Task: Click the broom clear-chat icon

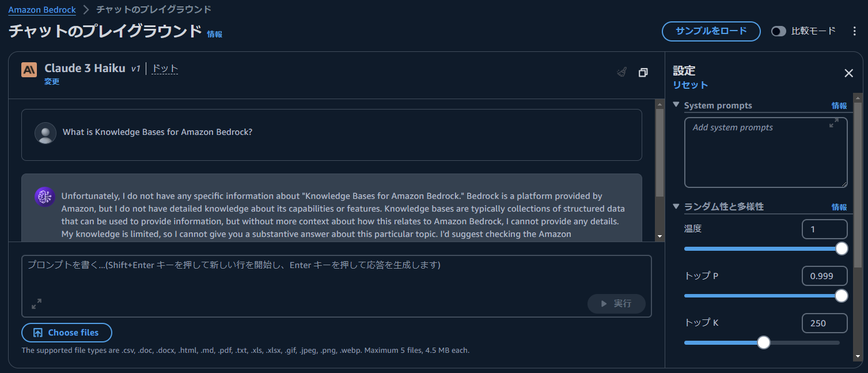Action: tap(621, 72)
